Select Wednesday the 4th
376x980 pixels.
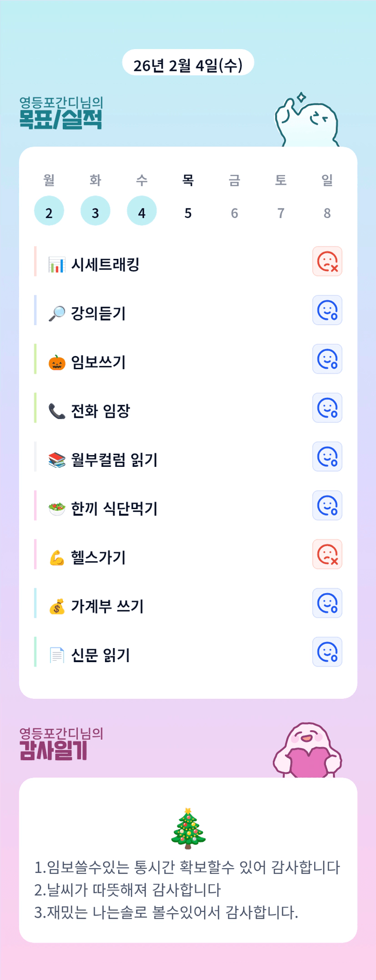tap(142, 211)
